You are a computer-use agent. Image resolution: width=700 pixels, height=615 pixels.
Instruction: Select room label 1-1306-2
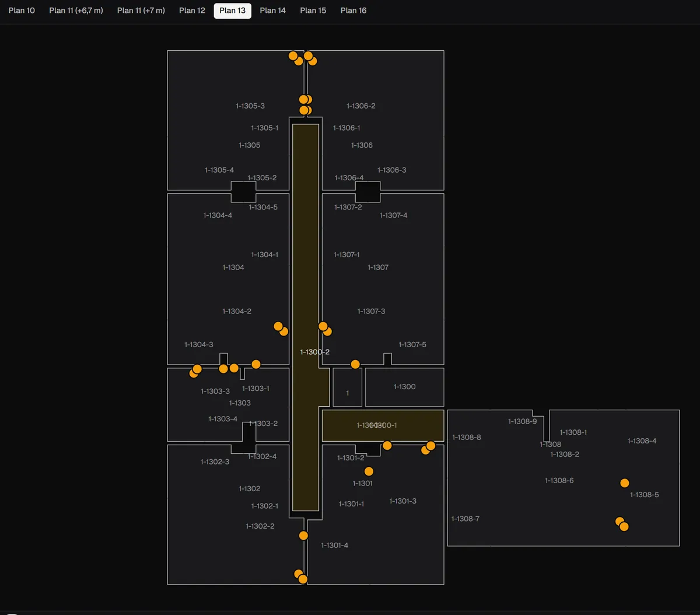(361, 106)
